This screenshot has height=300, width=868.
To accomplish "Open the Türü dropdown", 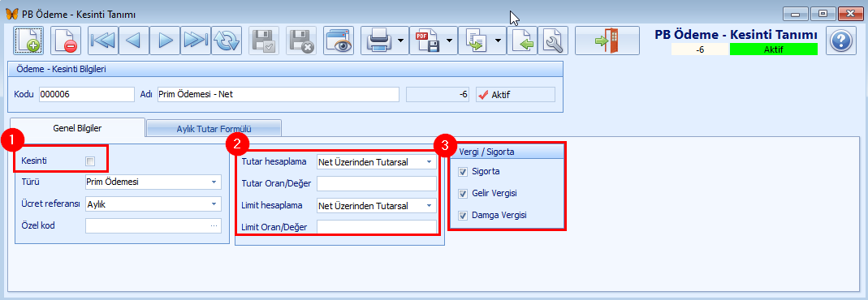I will [x=214, y=182].
